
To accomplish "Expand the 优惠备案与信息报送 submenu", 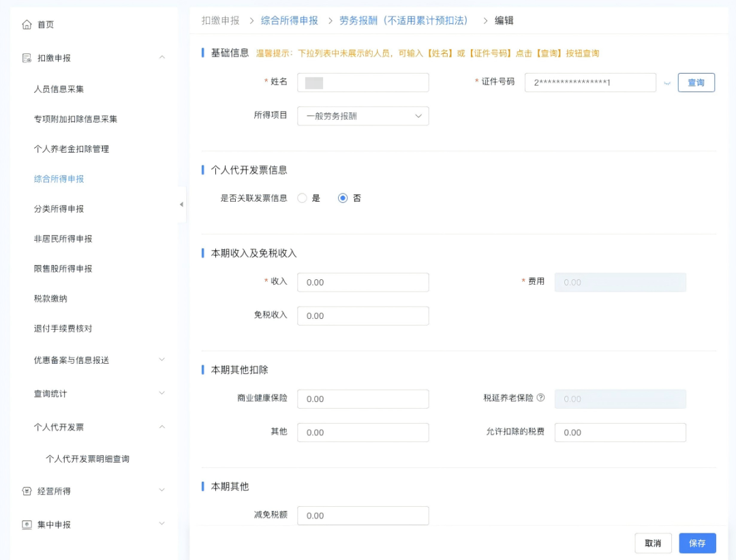I will [162, 360].
